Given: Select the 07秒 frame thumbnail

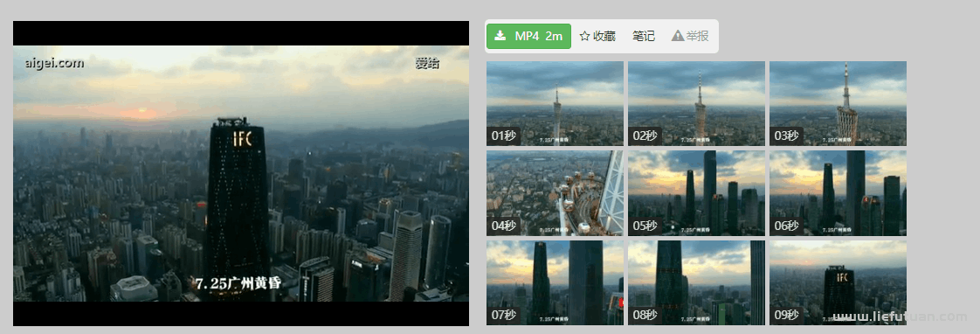Looking at the screenshot, I should tap(555, 282).
